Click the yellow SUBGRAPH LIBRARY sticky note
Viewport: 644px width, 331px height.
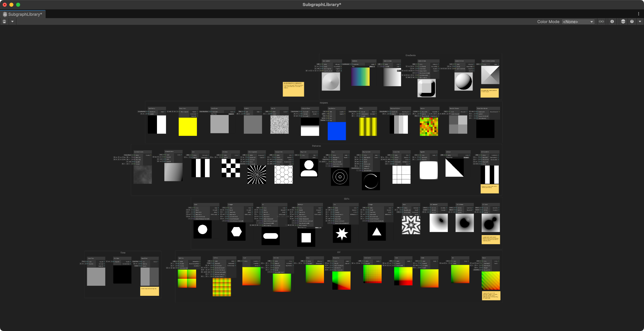[293, 89]
